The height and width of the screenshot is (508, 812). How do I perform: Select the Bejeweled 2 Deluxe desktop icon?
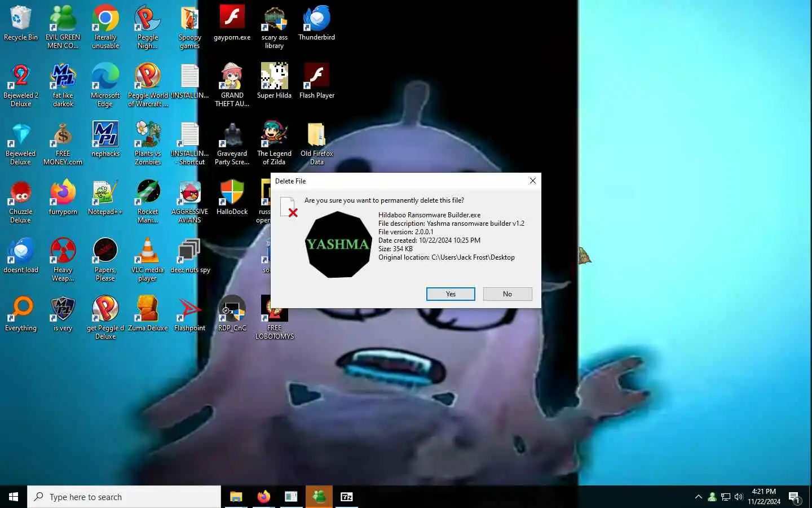click(21, 85)
